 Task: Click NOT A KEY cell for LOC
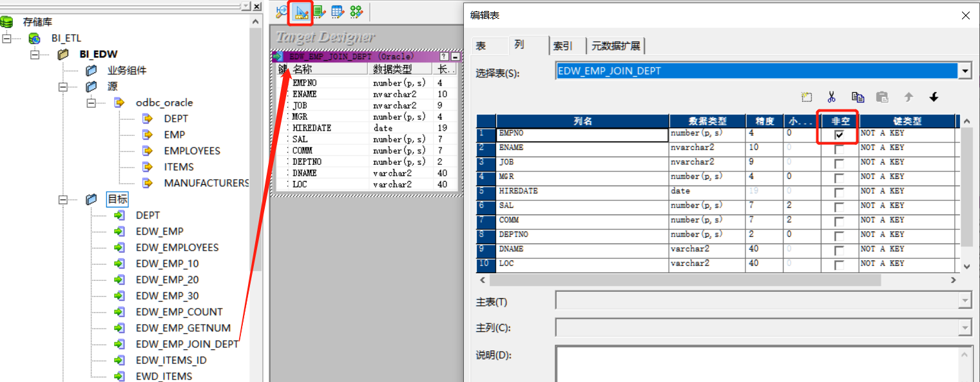point(907,263)
